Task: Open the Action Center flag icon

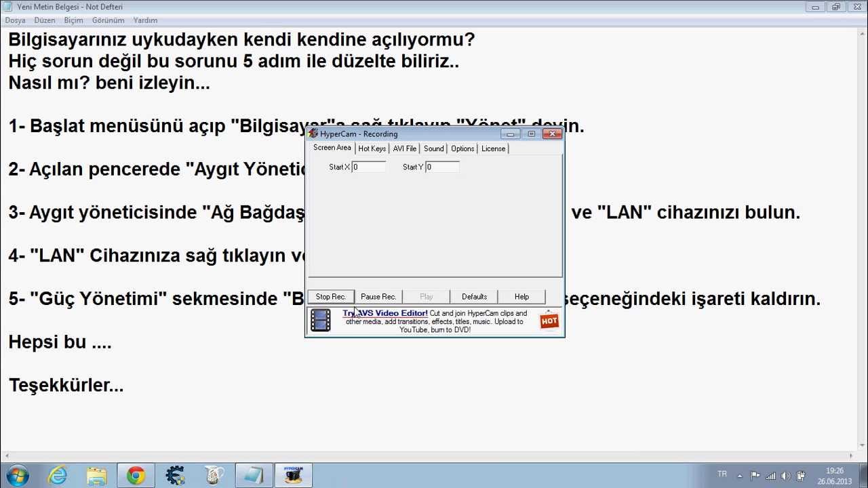Action: (755, 476)
